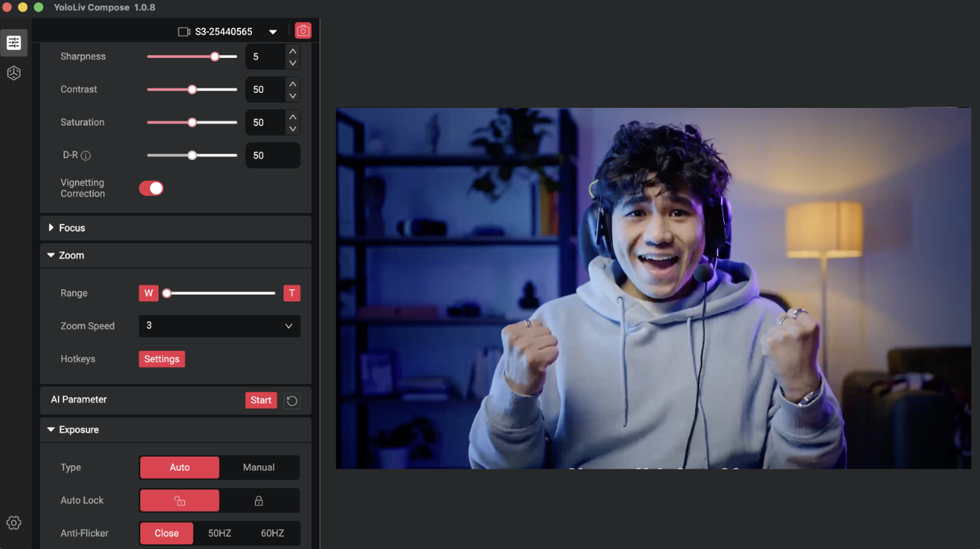The height and width of the screenshot is (549, 980).
Task: Increase Sharpness with the up stepper arrow
Action: pyautogui.click(x=293, y=51)
